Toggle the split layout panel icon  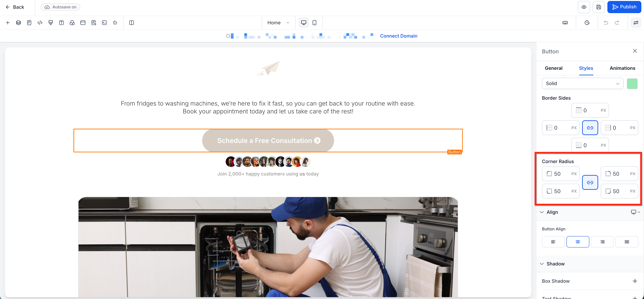click(x=132, y=23)
